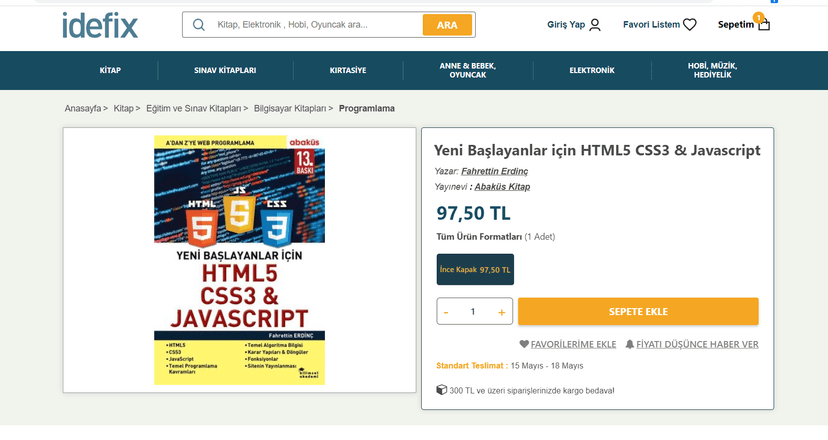Screen dimensions: 828x440
Task: Click into the search input field
Action: [317, 25]
